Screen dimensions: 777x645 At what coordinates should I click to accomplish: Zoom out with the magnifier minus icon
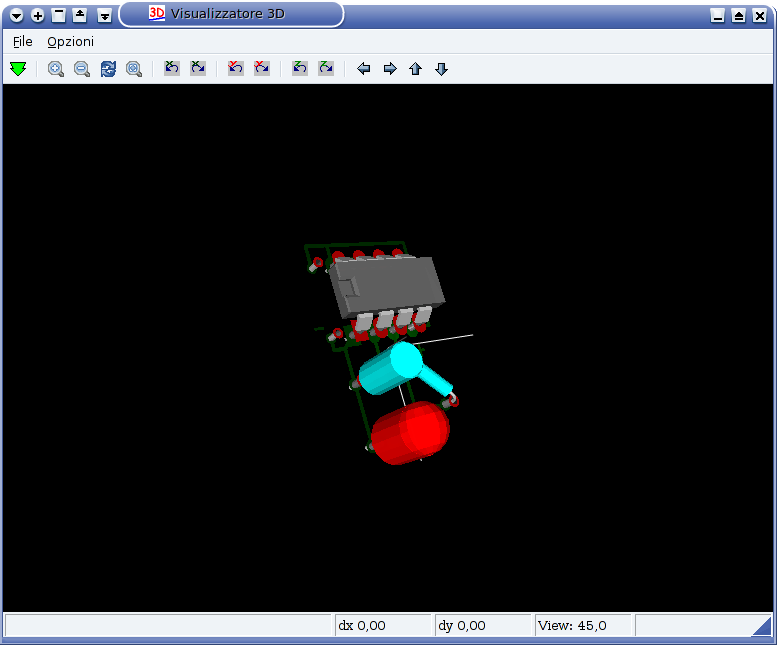82,68
